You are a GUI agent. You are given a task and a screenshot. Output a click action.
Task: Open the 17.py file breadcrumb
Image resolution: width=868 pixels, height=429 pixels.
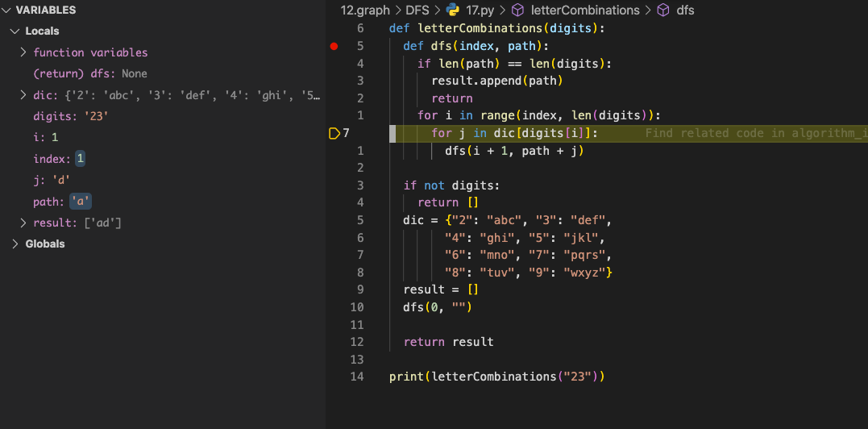point(479,10)
